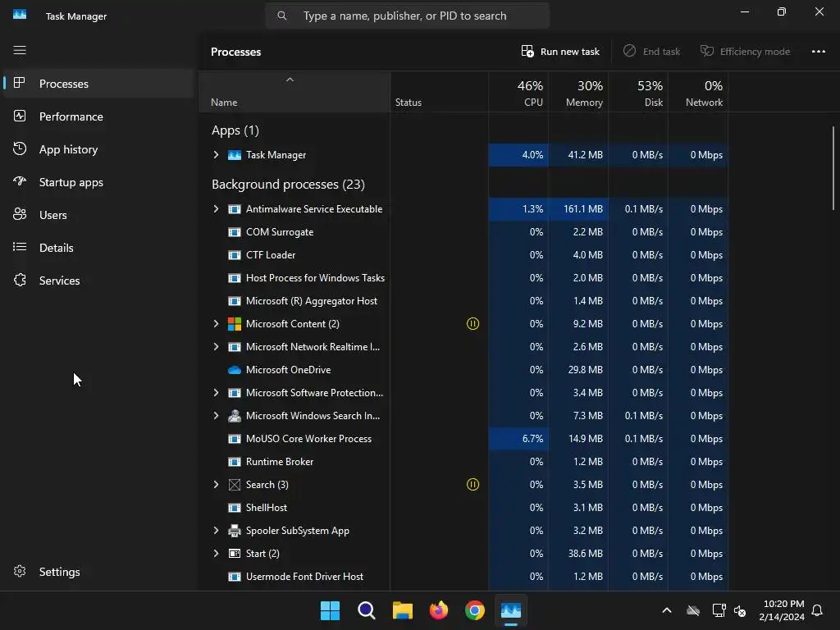Expand Antimalware Service Executable row
The height and width of the screenshot is (630, 840).
216,209
